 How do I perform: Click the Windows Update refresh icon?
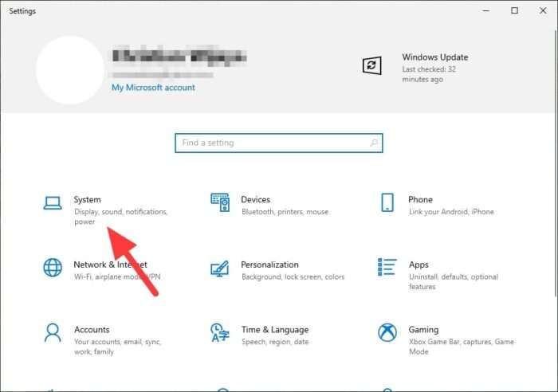click(x=372, y=66)
